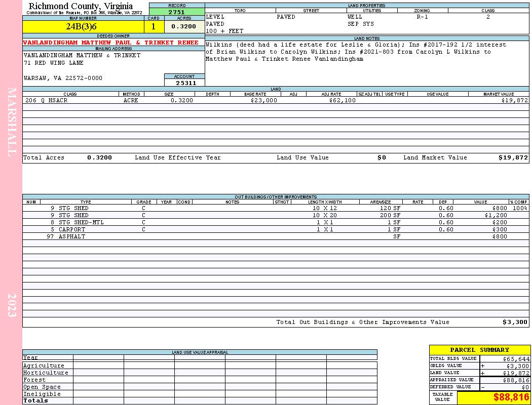The height and width of the screenshot is (405, 532).
Task: Click the 2023 year sidebar label
Action: [x=12, y=305]
